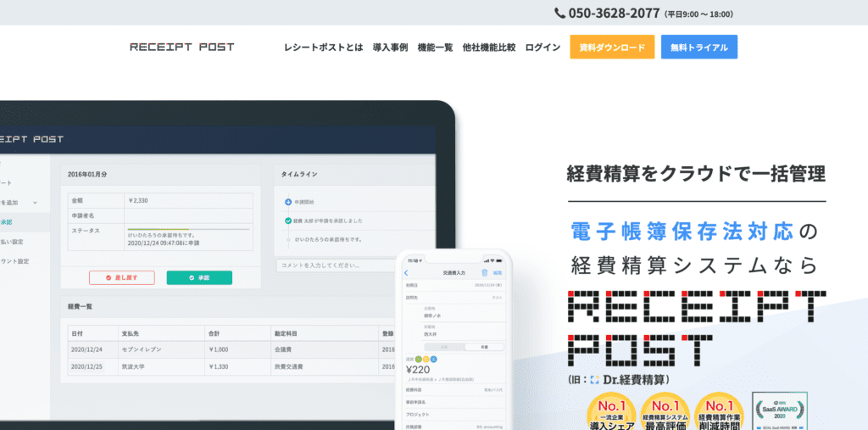Expand the を追加 sidebar chevron
This screenshot has height=430, width=868.
point(35,203)
